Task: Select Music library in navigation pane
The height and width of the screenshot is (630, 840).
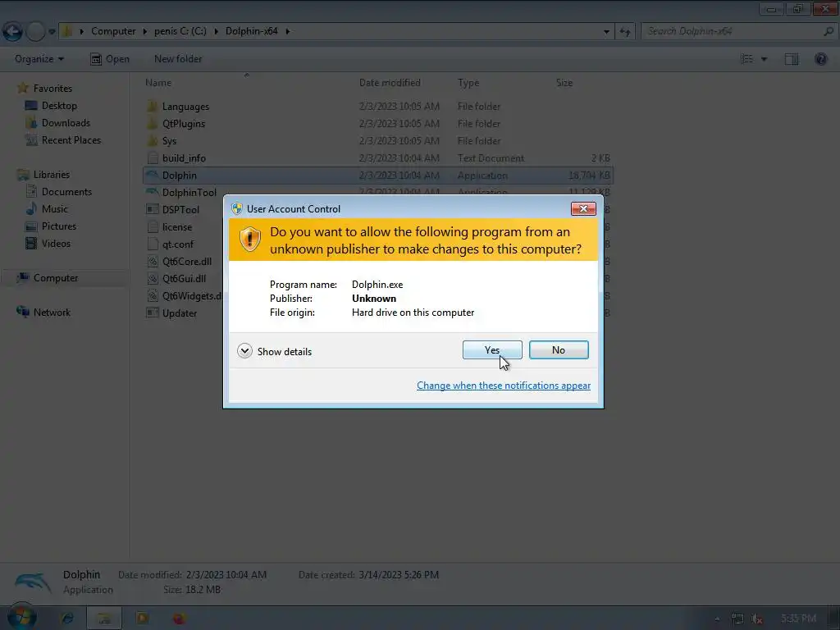Action: 47,208
